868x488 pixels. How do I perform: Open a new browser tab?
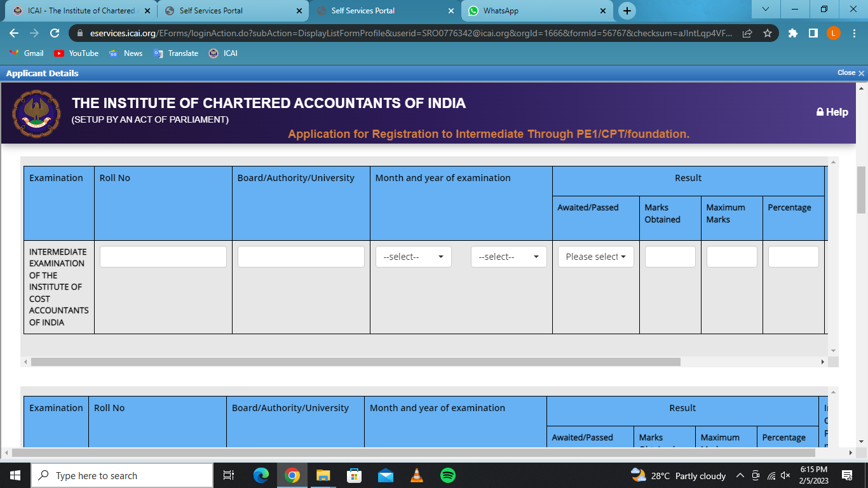click(x=627, y=11)
